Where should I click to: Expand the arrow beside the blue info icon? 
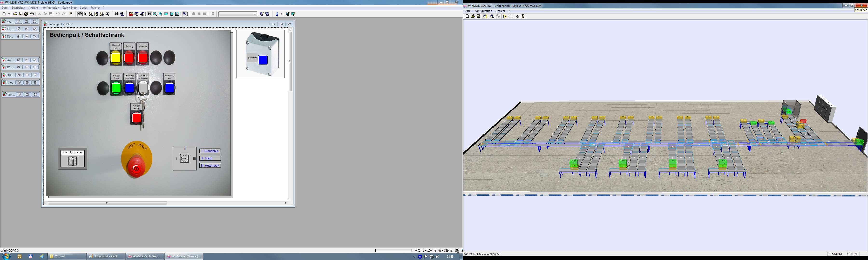282,14
